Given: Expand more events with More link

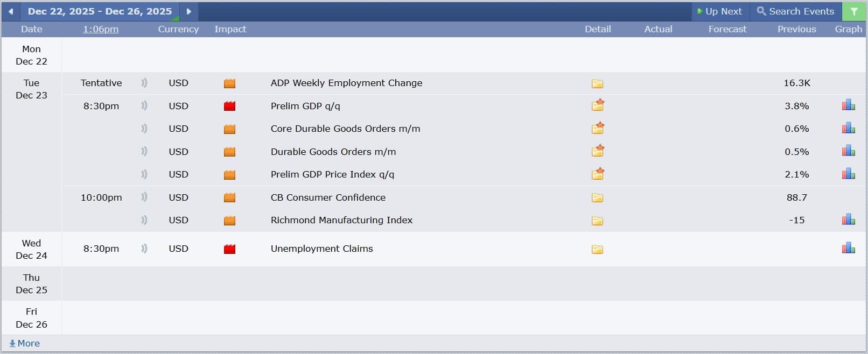Looking at the screenshot, I should point(25,343).
